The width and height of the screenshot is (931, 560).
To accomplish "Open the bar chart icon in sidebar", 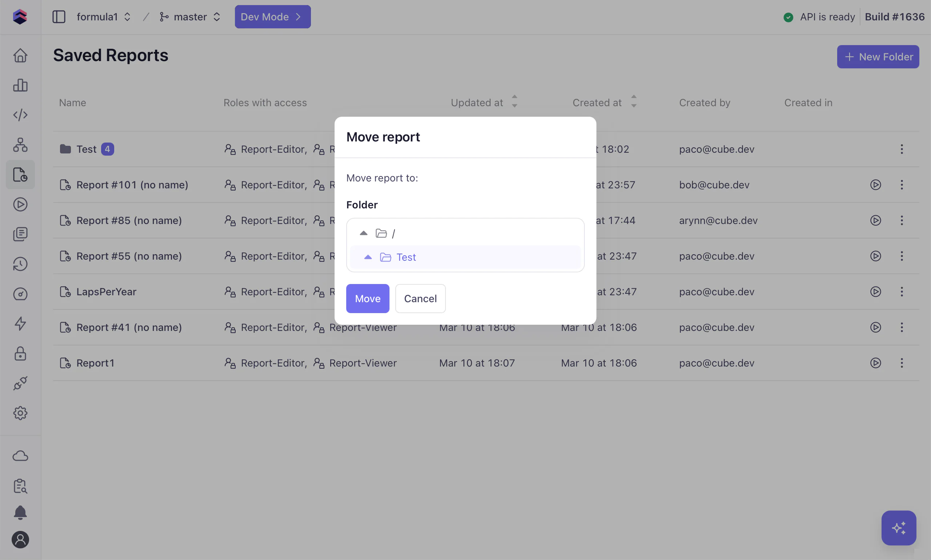I will coord(20,85).
